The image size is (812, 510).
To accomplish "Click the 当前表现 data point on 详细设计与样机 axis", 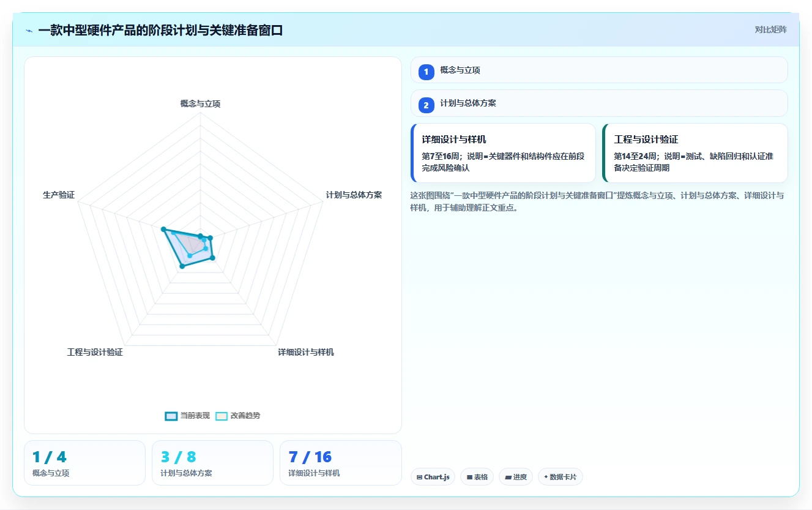I will point(212,258).
